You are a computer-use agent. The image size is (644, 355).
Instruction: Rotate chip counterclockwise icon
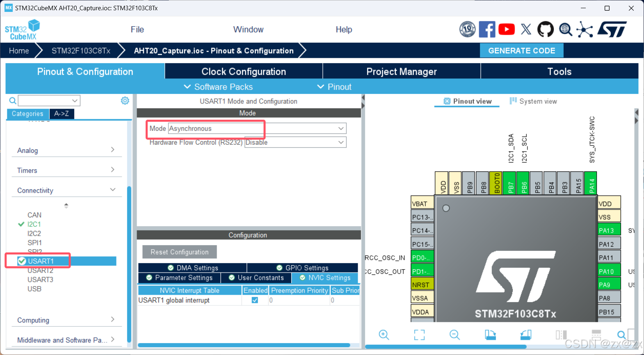pyautogui.click(x=526, y=335)
